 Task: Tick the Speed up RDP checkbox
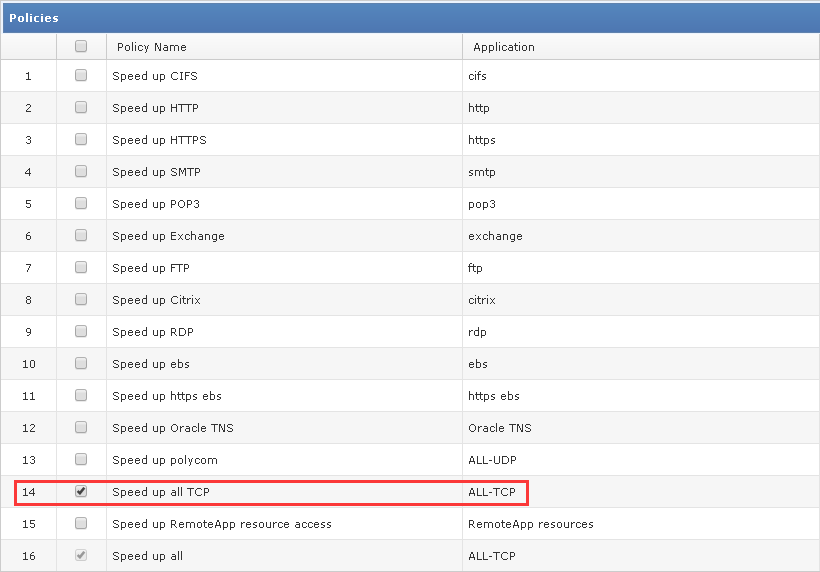tap(81, 331)
